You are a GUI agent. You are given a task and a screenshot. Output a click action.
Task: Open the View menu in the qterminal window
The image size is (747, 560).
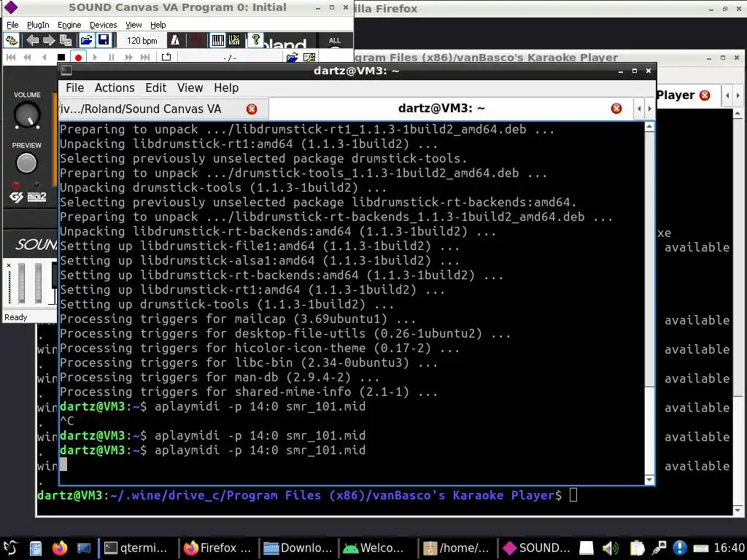click(190, 88)
